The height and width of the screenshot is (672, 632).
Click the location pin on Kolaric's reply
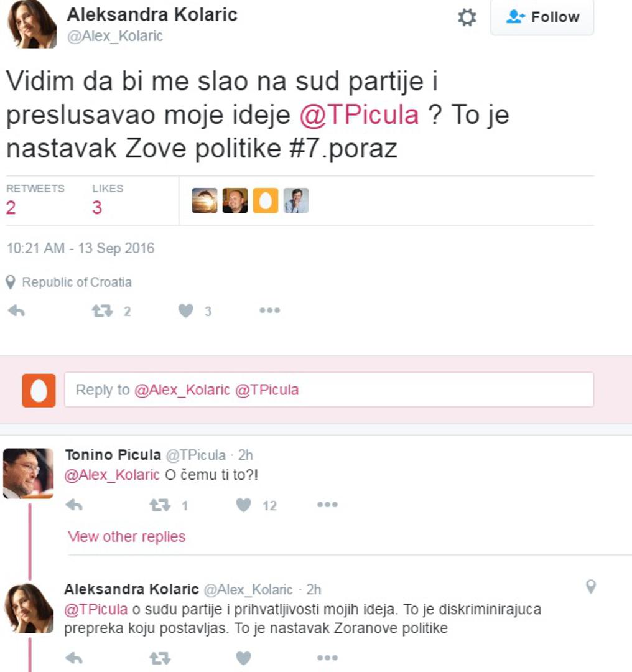point(591,587)
